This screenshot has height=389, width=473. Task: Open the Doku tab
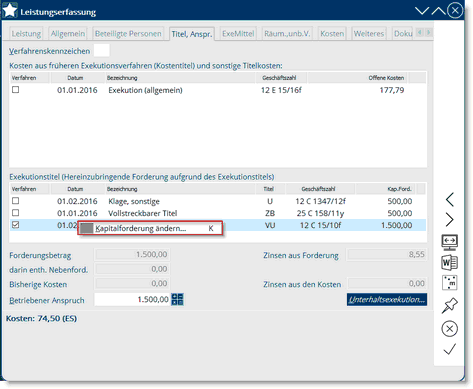403,34
